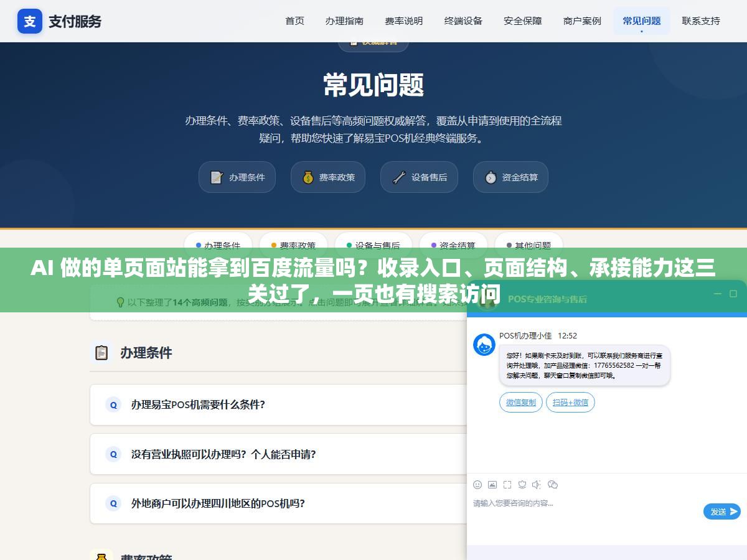Click the hero description paragraph 办理条件、费率政策…

click(374, 129)
